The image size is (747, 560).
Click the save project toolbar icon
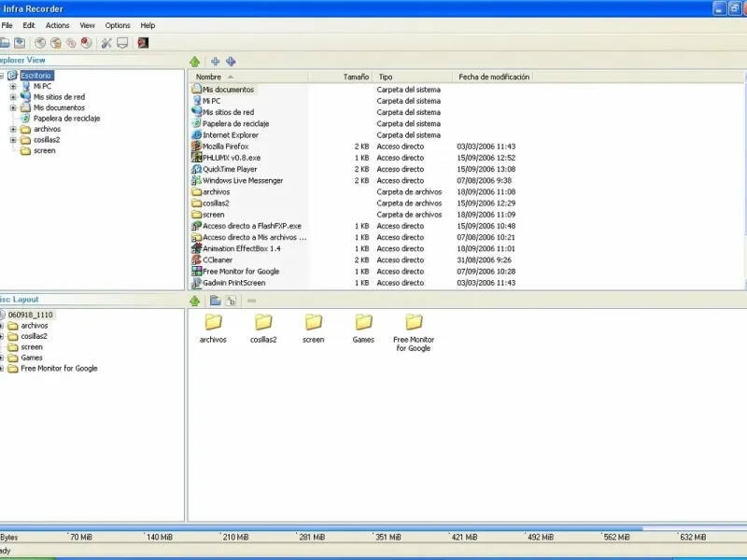pos(20,43)
